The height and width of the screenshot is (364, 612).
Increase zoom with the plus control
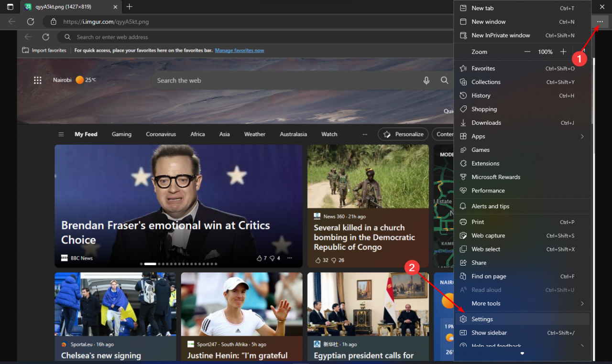pos(563,52)
